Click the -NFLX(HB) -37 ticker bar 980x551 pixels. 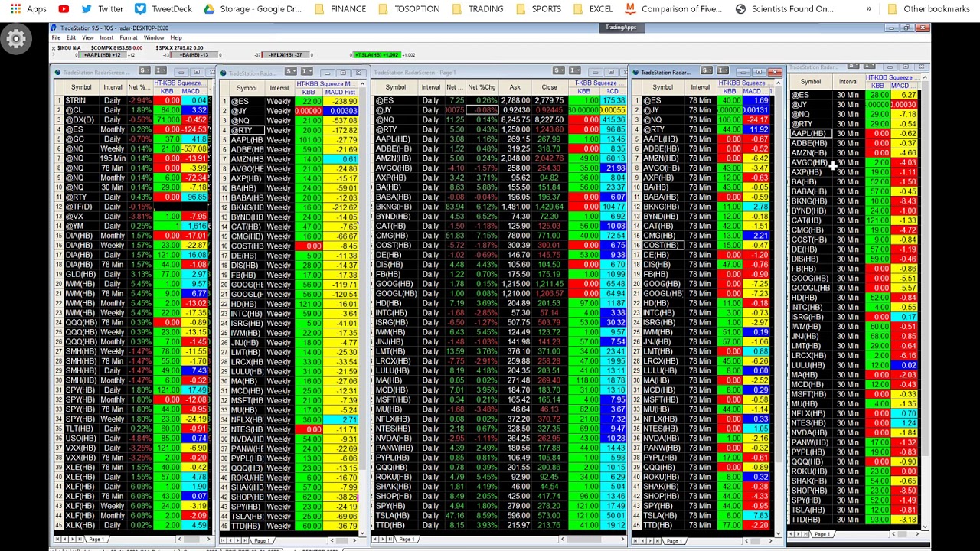pyautogui.click(x=287, y=55)
